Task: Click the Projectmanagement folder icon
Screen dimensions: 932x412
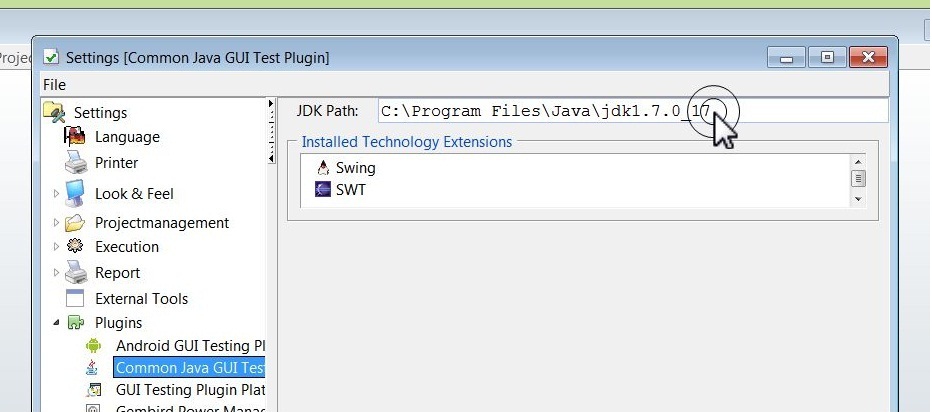Action: click(75, 223)
